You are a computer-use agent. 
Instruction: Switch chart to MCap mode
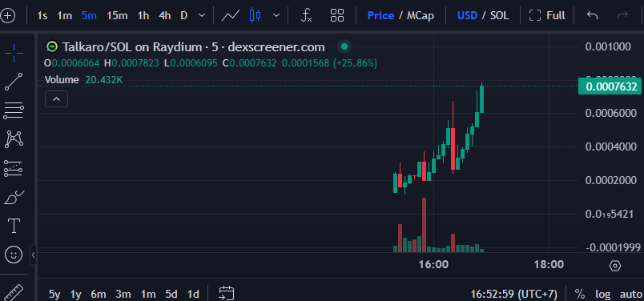click(421, 16)
